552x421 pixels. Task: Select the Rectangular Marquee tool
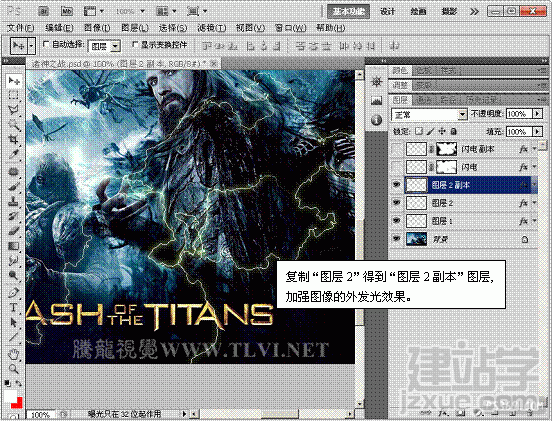(x=13, y=95)
